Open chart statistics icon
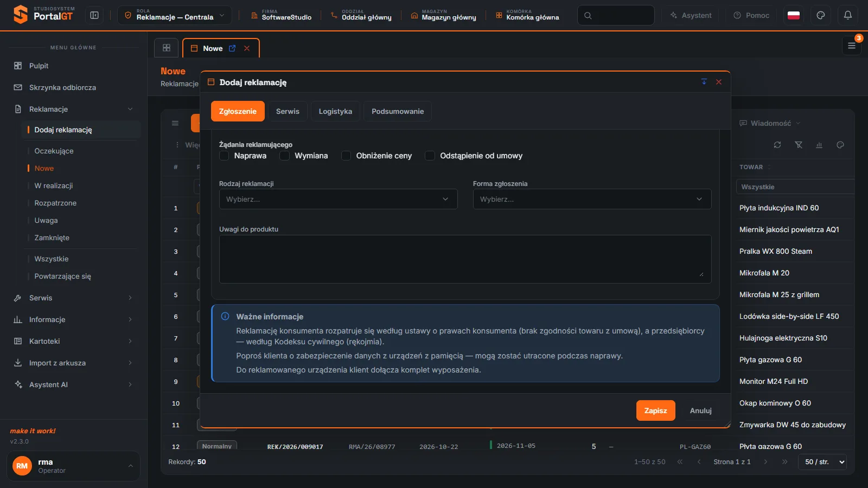The width and height of the screenshot is (868, 488). [x=819, y=145]
